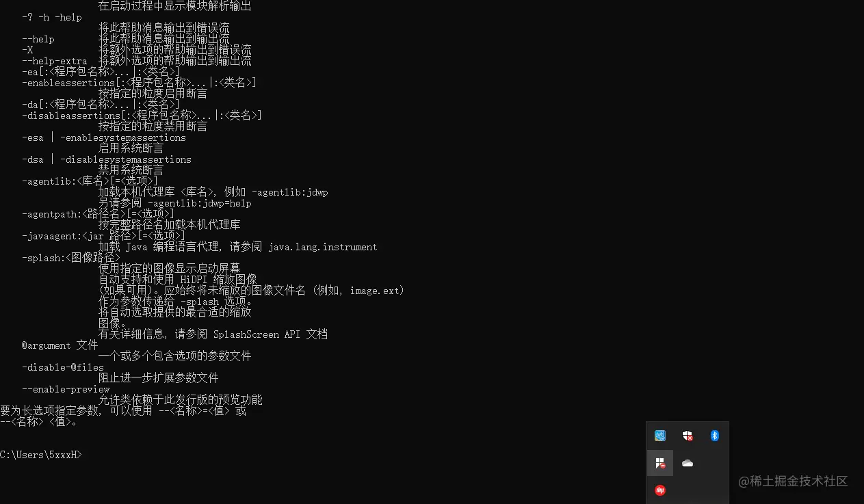The height and width of the screenshot is (504, 864).
Task: Click the highlighted tray icon with red minus badge
Action: click(x=660, y=463)
